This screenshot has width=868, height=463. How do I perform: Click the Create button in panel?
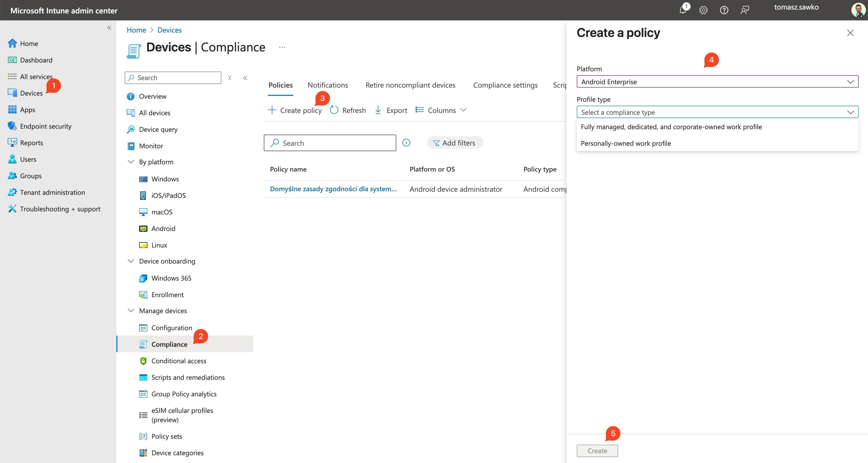(597, 451)
